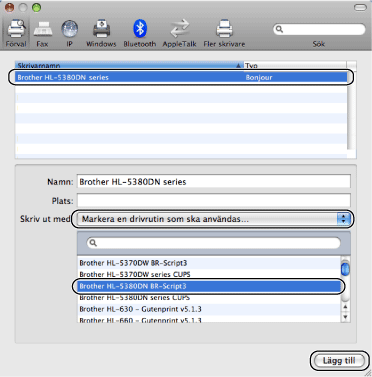Sort by Typ column header

coord(295,65)
